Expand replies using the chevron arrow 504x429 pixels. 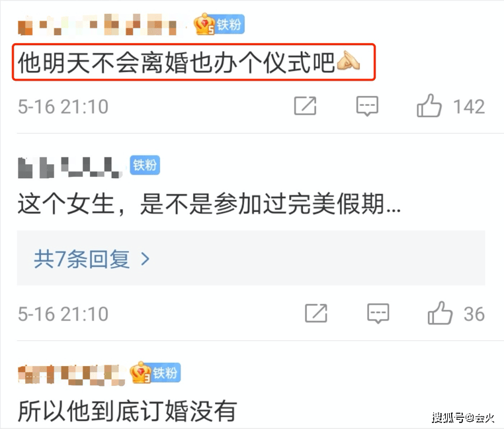pos(146,259)
